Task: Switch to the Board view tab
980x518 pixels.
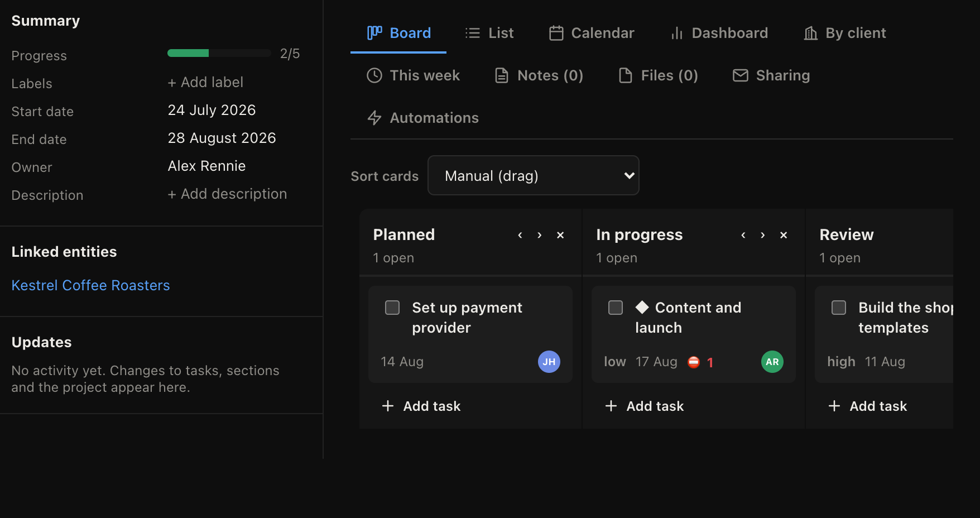Action: pyautogui.click(x=398, y=33)
